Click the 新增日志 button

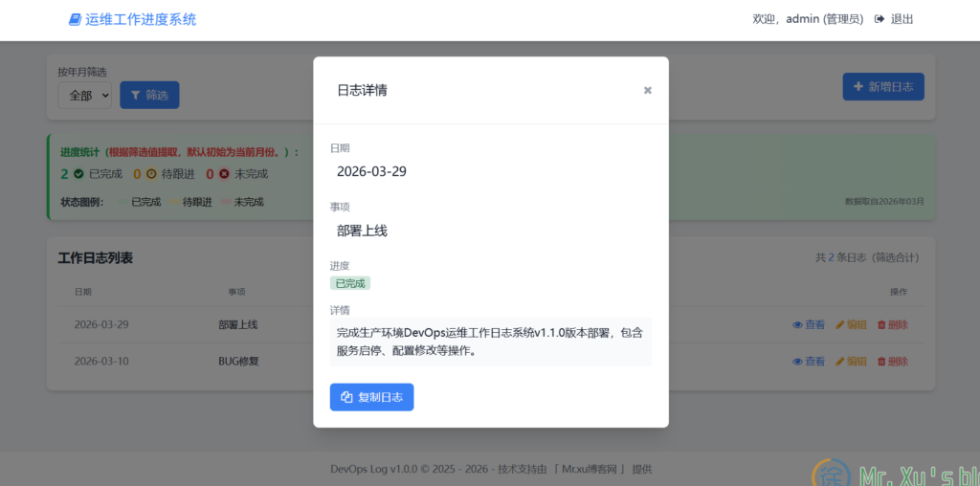point(883,87)
